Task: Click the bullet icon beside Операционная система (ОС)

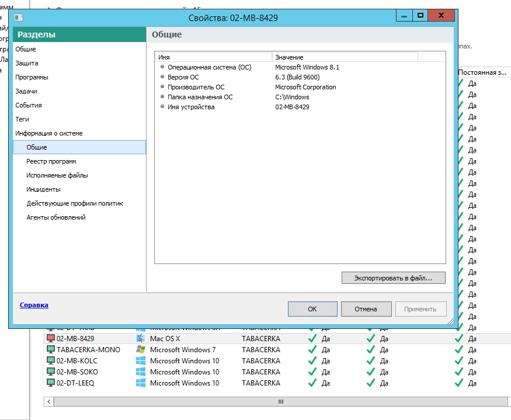Action: click(x=162, y=67)
